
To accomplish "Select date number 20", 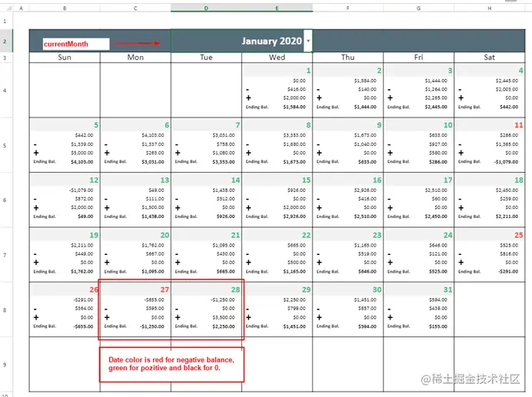I will pyautogui.click(x=165, y=235).
